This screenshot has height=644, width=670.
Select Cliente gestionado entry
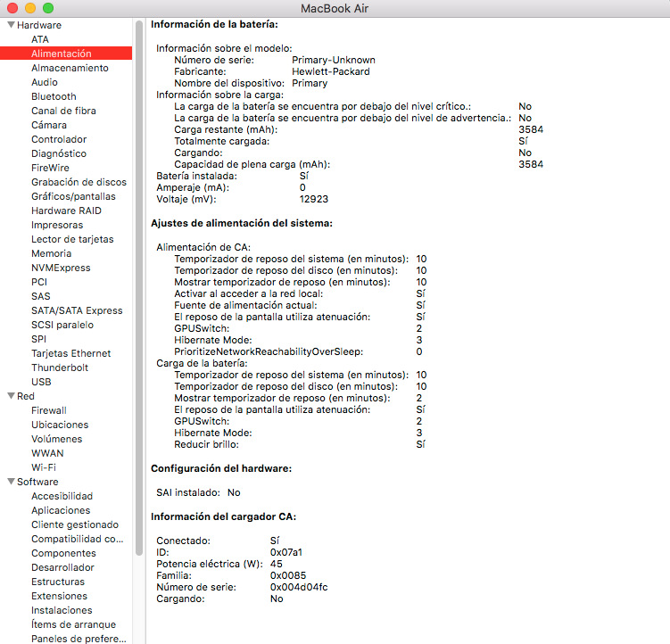[x=75, y=524]
